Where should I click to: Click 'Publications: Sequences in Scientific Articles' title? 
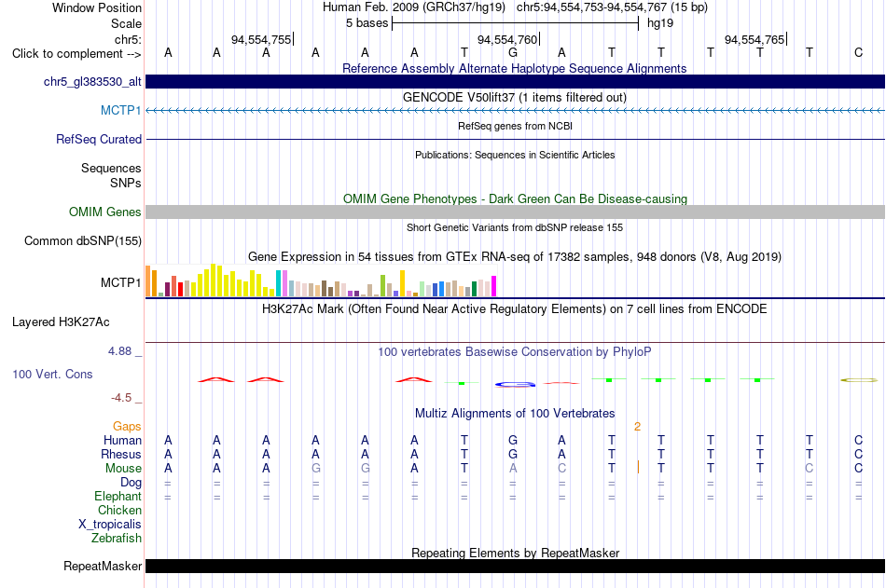(515, 155)
